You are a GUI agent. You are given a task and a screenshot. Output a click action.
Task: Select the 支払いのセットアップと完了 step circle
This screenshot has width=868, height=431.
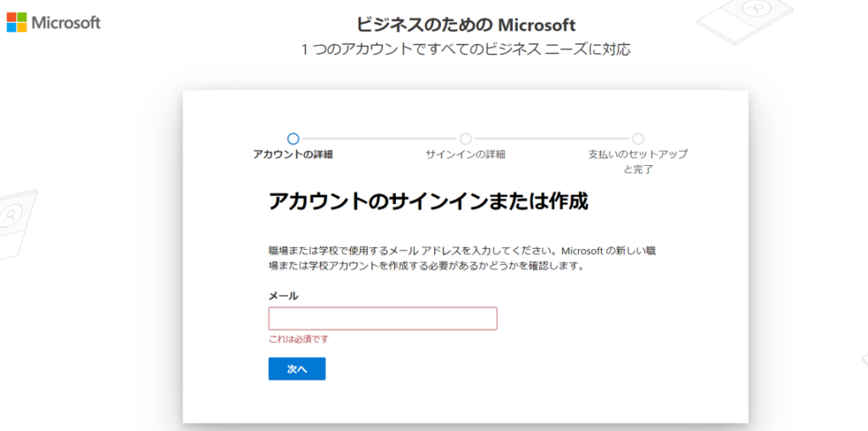(x=637, y=138)
